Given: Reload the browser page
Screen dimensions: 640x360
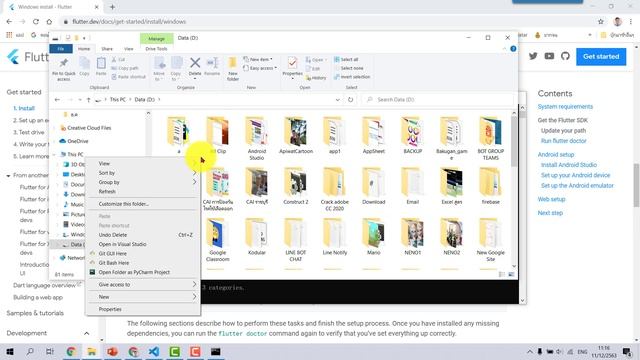Looking at the screenshot, I should tap(36, 22).
